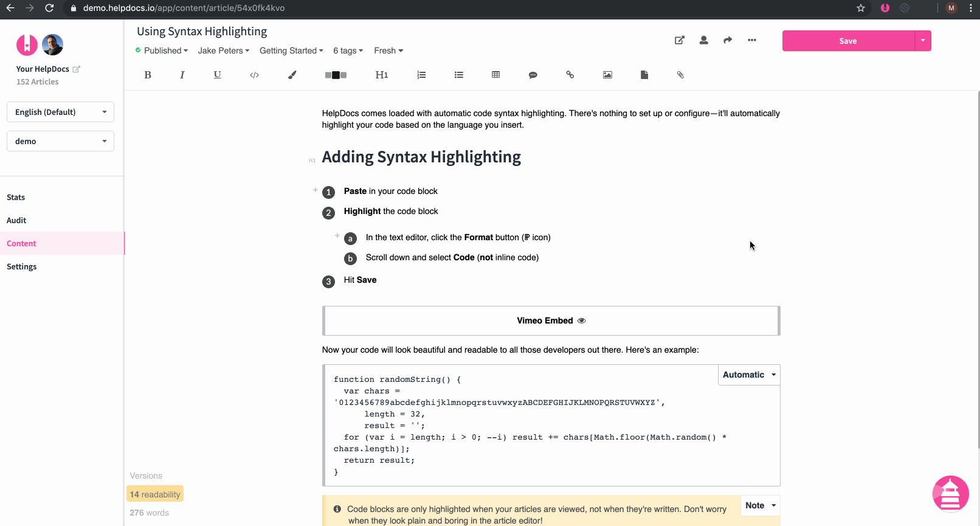Click the plus handle beside sub-step a

[x=337, y=235]
